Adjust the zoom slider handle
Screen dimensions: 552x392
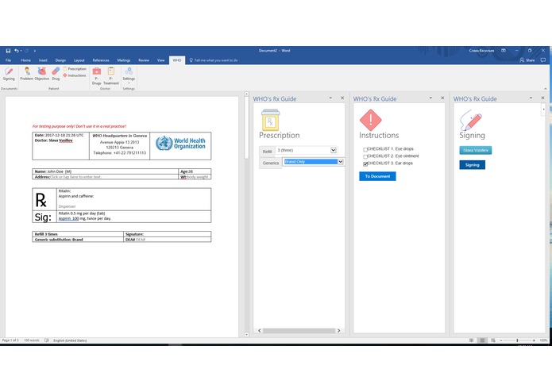[517, 340]
